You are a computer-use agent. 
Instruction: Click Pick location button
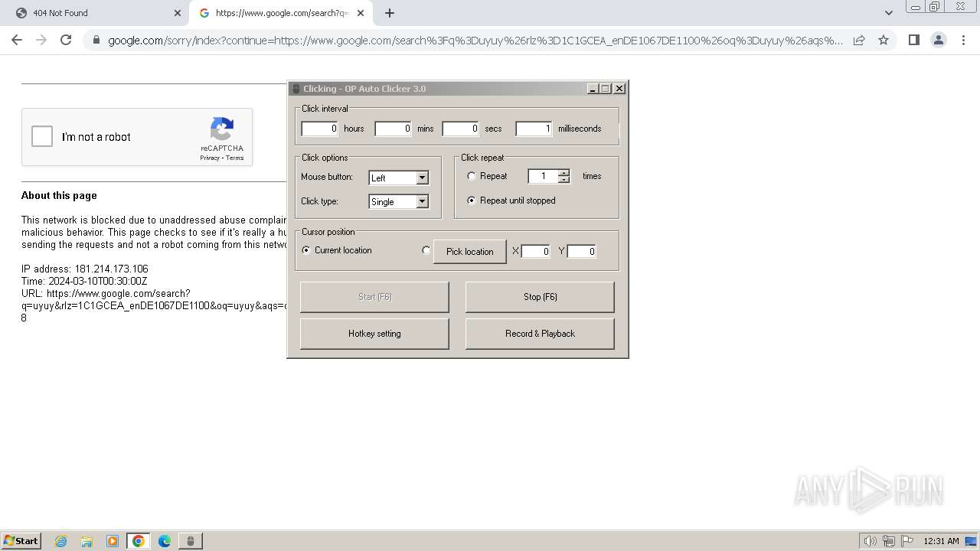[470, 252]
